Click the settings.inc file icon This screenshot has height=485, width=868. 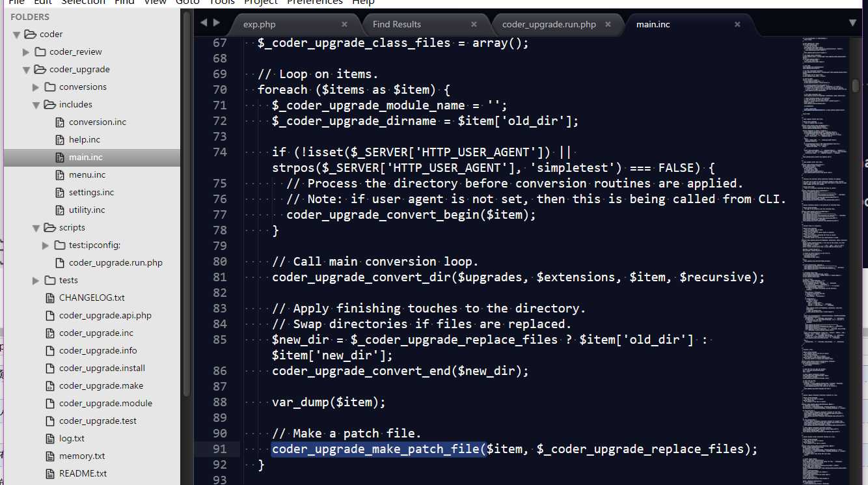coord(60,192)
